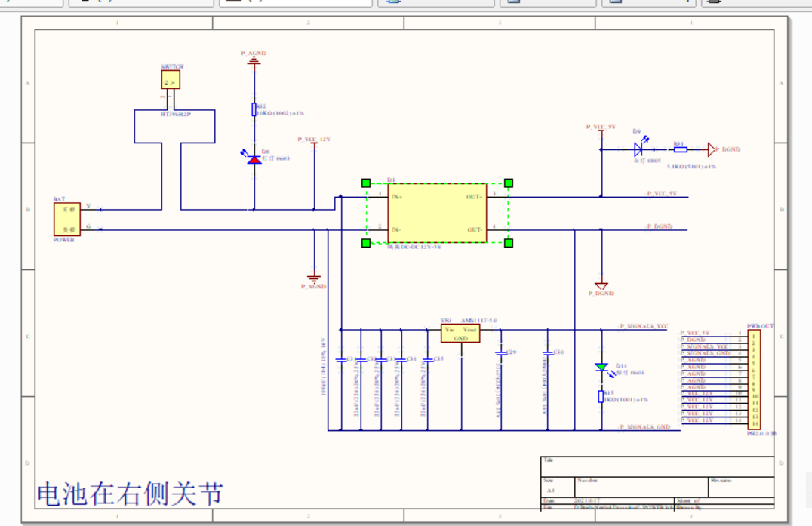Click the Size A4 cell in title block

click(x=558, y=487)
